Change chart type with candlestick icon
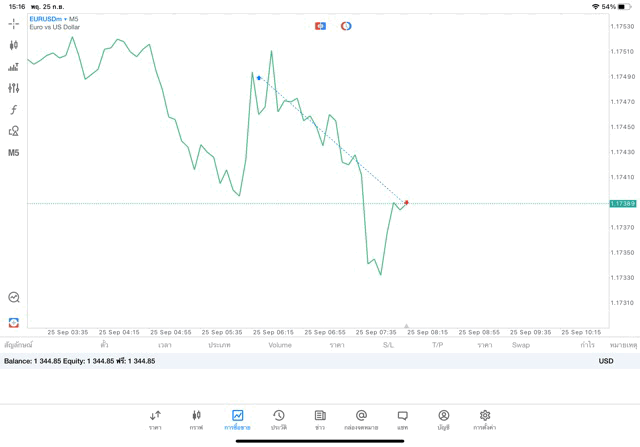The height and width of the screenshot is (447, 640). click(x=14, y=45)
